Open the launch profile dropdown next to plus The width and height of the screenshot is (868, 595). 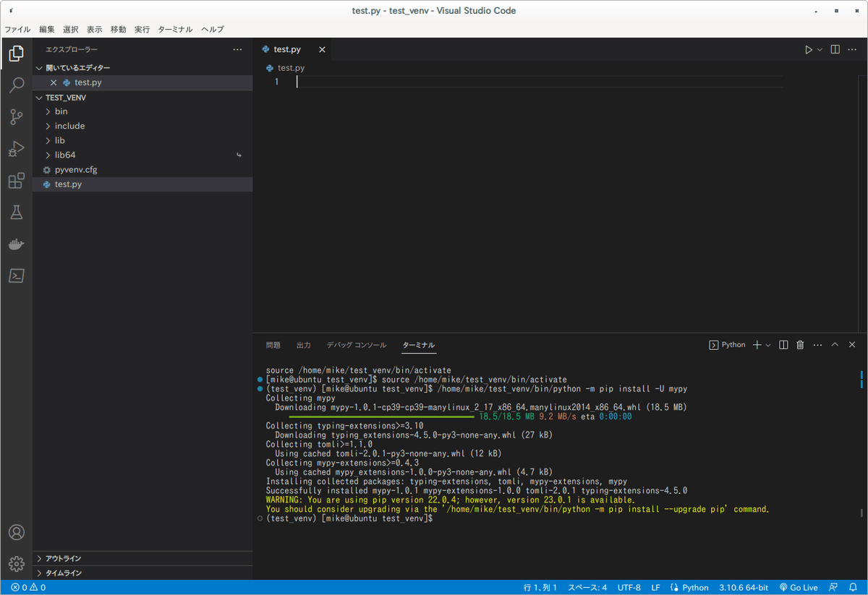768,345
